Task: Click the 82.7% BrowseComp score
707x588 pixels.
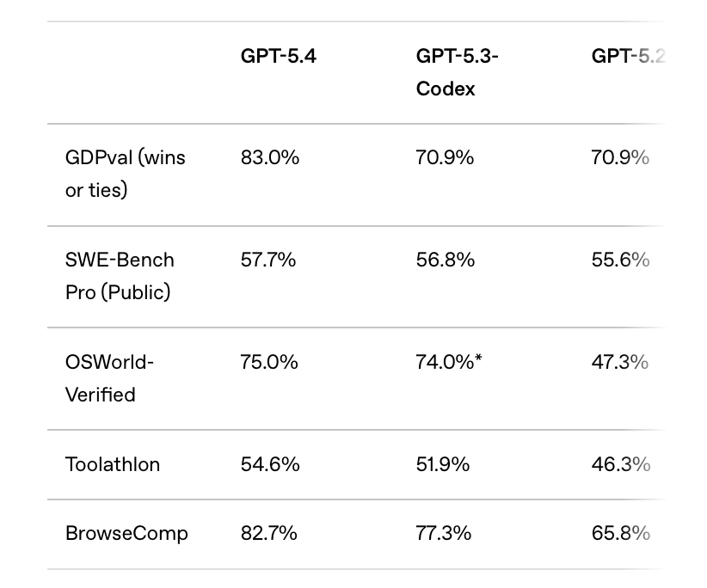Action: click(x=269, y=533)
